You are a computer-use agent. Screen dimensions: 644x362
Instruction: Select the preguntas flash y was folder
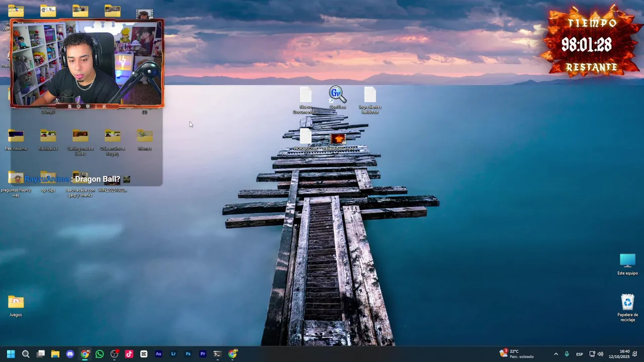tap(16, 184)
